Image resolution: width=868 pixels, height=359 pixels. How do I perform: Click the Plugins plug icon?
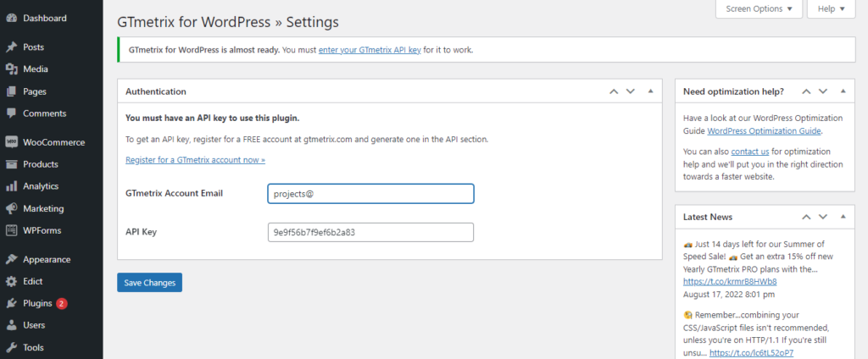click(x=11, y=304)
